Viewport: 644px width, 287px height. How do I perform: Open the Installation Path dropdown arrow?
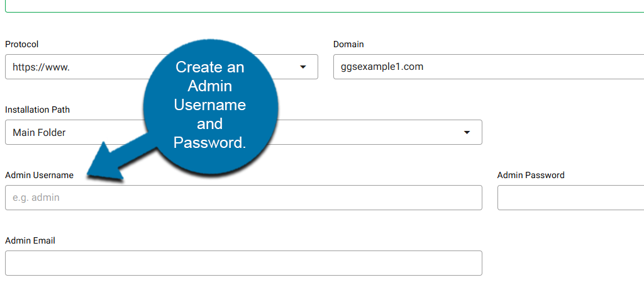click(467, 133)
